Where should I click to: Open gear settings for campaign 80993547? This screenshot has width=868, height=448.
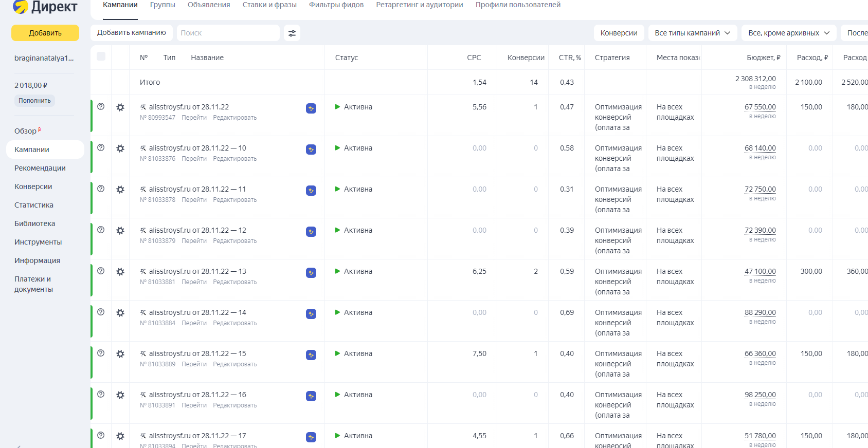click(120, 107)
